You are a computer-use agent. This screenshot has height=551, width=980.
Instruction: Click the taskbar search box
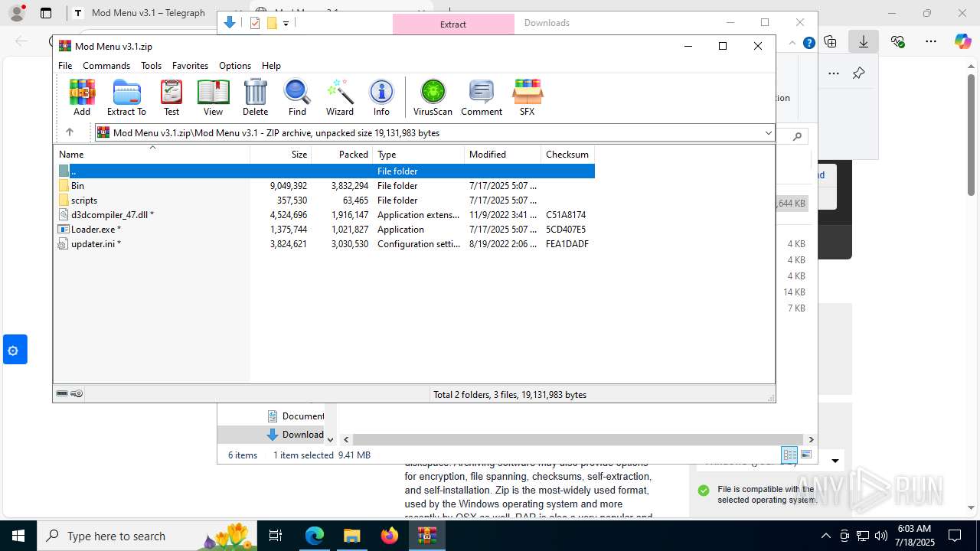coord(145,536)
